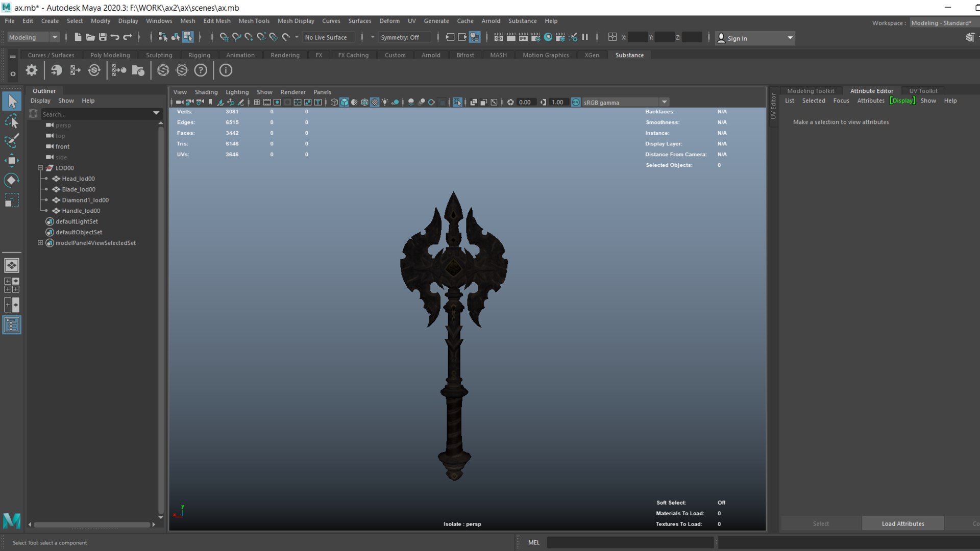980x551 pixels.
Task: Toggle smooth shade all in viewport
Action: tap(345, 102)
